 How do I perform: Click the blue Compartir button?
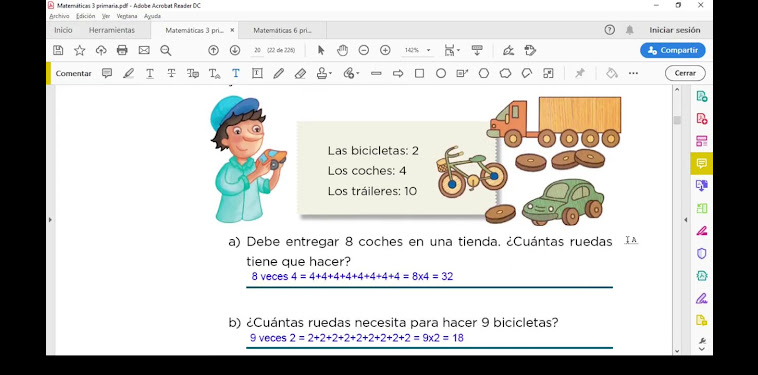[x=672, y=50]
